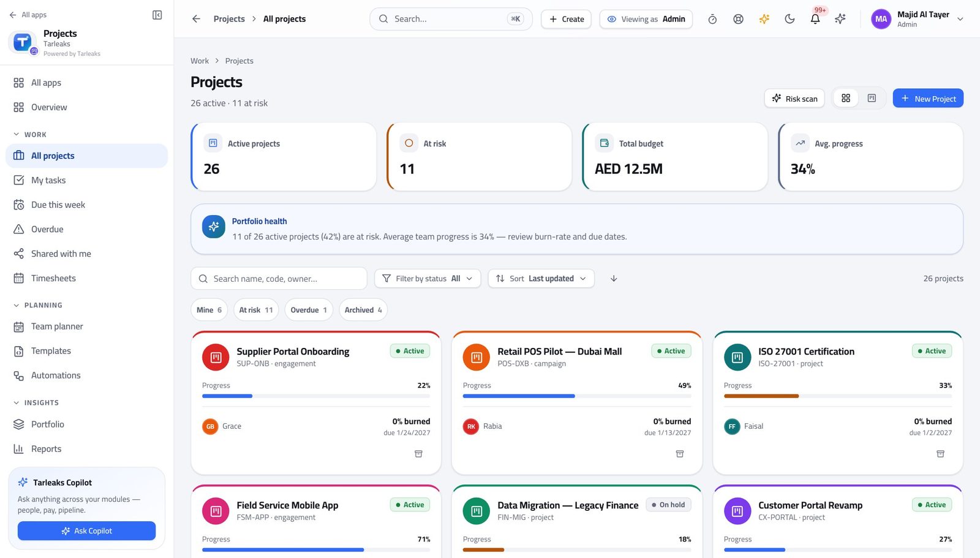Click ISO 27001 Certification teal icon
The width and height of the screenshot is (980, 558).
[x=737, y=358]
